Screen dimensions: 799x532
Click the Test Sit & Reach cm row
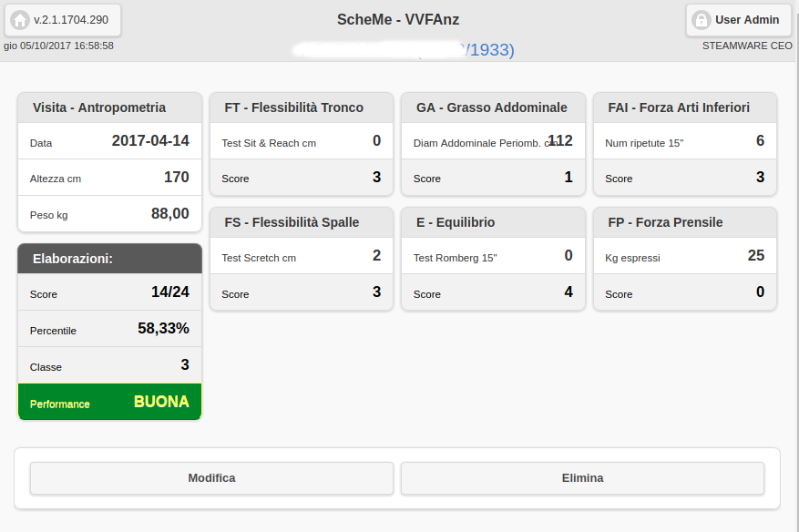(302, 141)
